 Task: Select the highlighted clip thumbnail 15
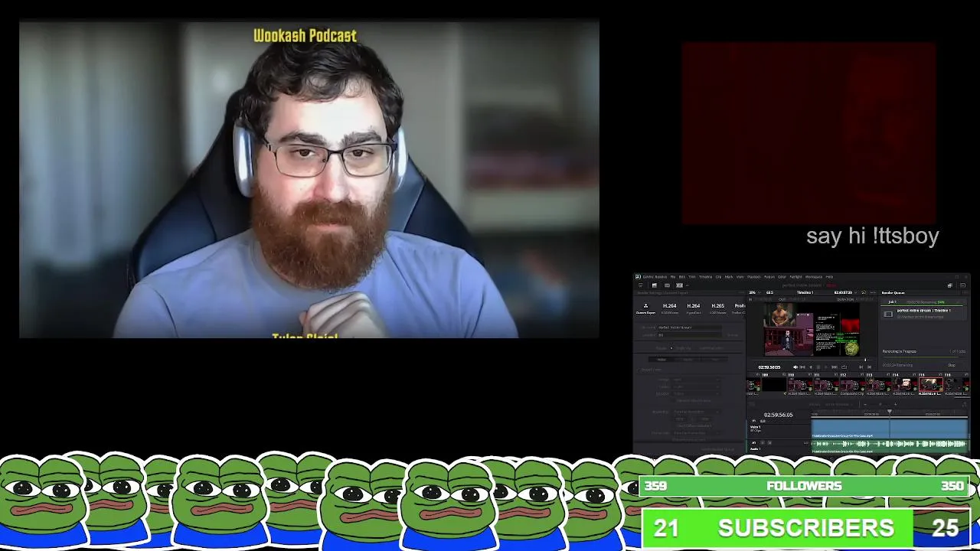pyautogui.click(x=931, y=385)
